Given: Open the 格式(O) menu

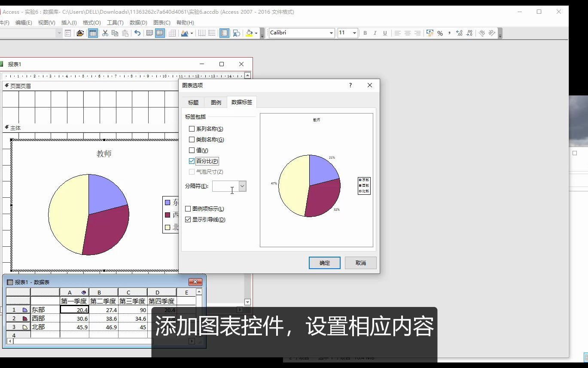Looking at the screenshot, I should click(x=91, y=23).
